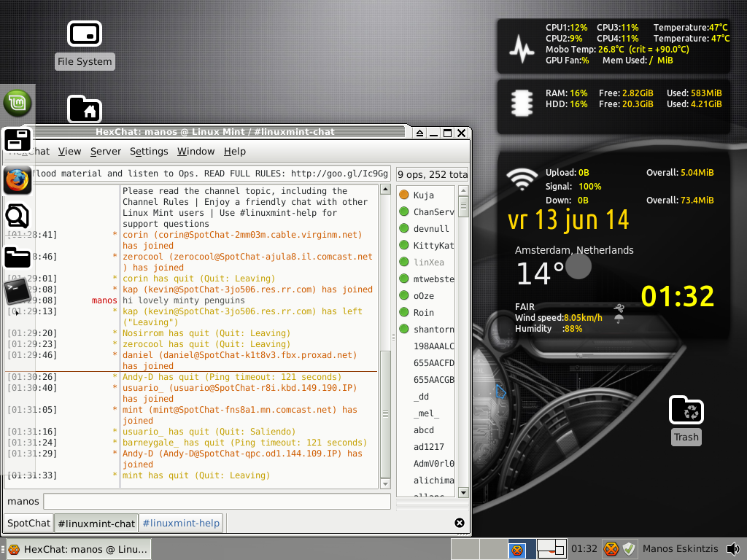
Task: Click the close tab X button in HexChat
Action: pos(460,523)
